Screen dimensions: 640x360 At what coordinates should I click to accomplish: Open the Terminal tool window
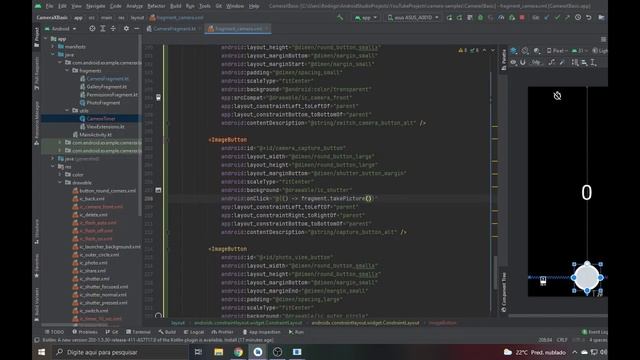[138, 332]
